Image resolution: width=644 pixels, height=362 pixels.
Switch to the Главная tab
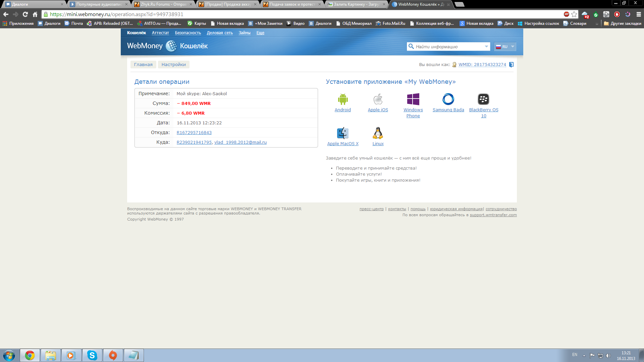point(143,65)
